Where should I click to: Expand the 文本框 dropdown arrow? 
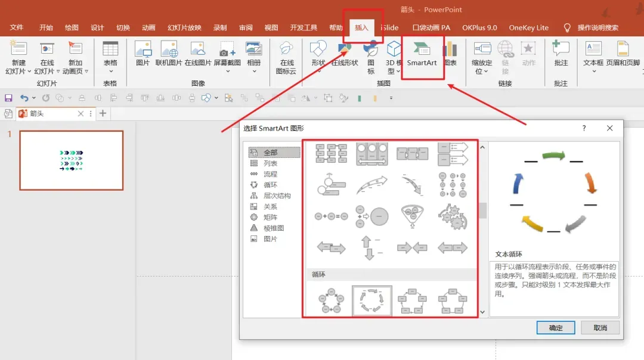pyautogui.click(x=593, y=72)
